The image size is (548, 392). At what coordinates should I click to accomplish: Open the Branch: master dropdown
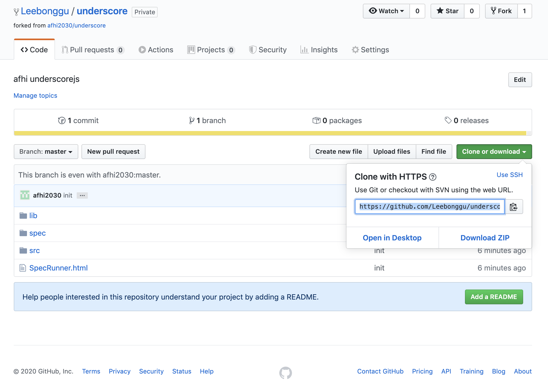click(46, 152)
